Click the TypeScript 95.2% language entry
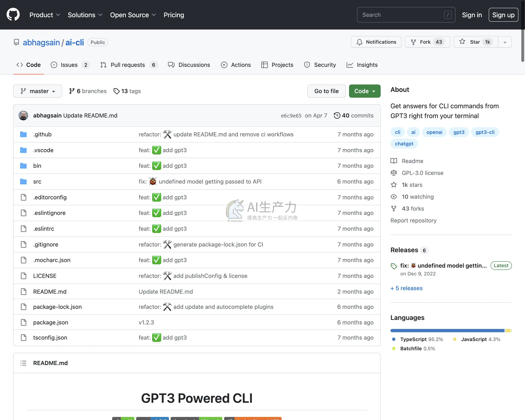 [417, 339]
